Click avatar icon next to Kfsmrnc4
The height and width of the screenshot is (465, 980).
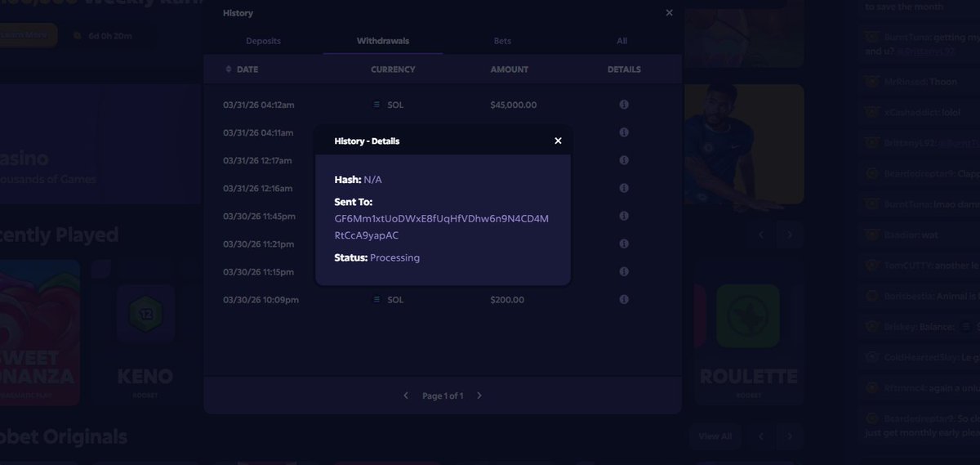click(x=872, y=387)
